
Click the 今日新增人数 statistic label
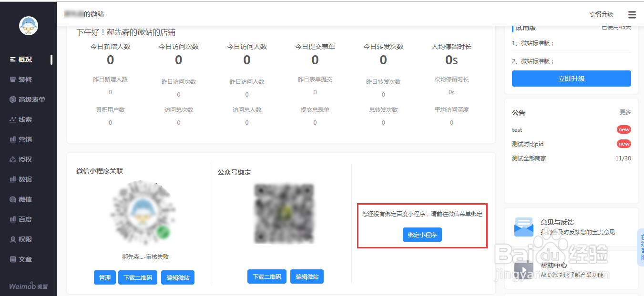(x=111, y=47)
